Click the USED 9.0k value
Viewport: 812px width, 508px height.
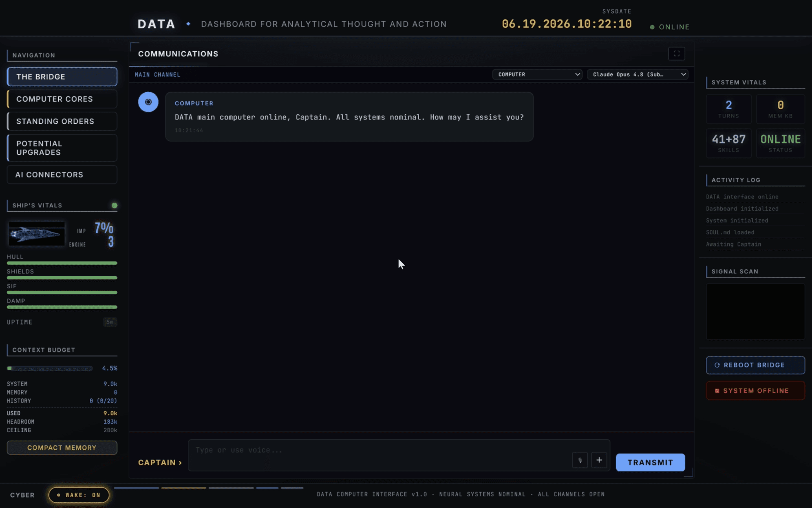[x=110, y=413]
